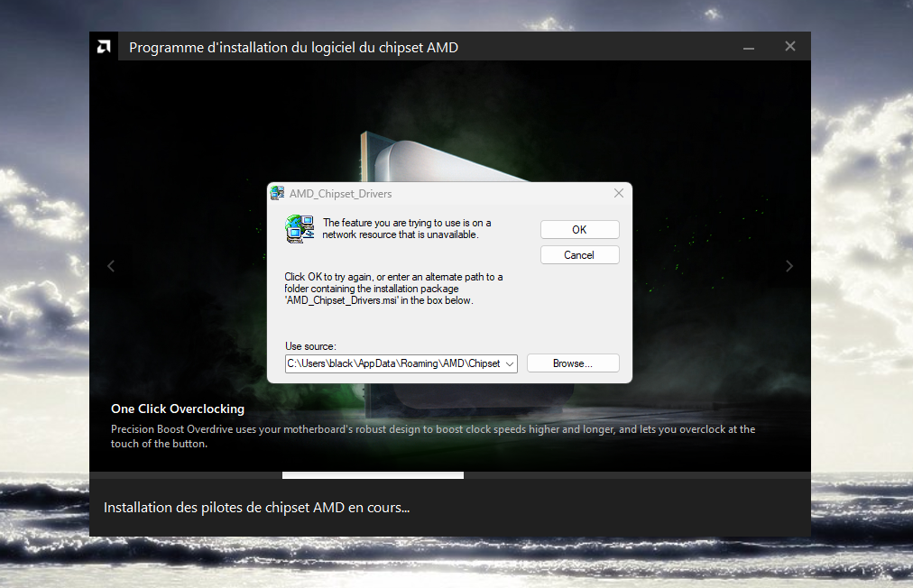Go to the previous slide arrow

[x=111, y=266]
